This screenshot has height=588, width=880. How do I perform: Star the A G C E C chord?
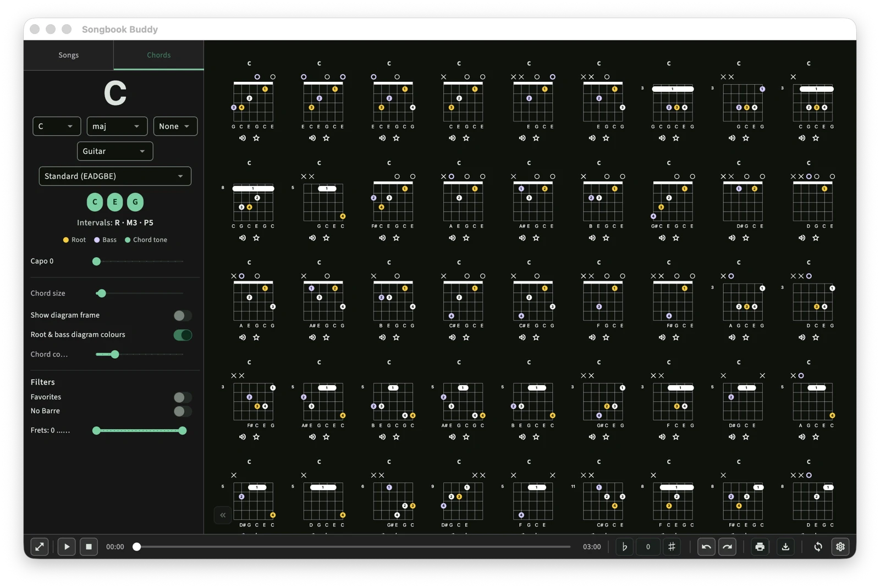tap(816, 437)
